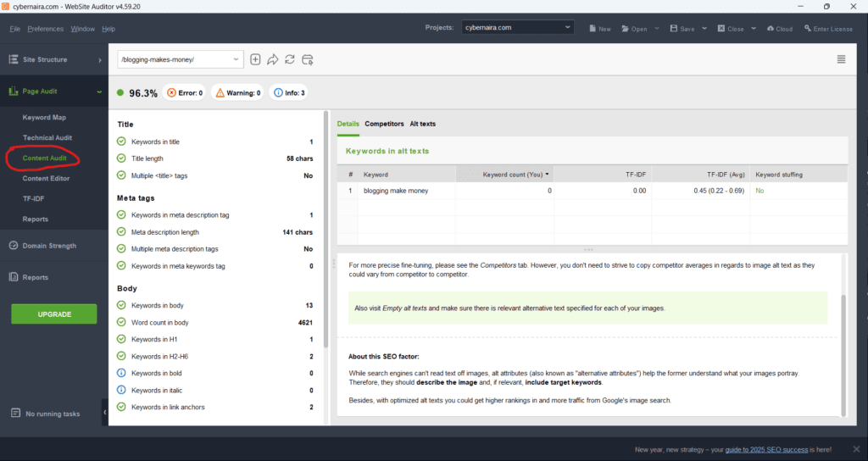Screen dimensions: 868x461
Task: Click the Cloud icon button
Action: coord(770,28)
